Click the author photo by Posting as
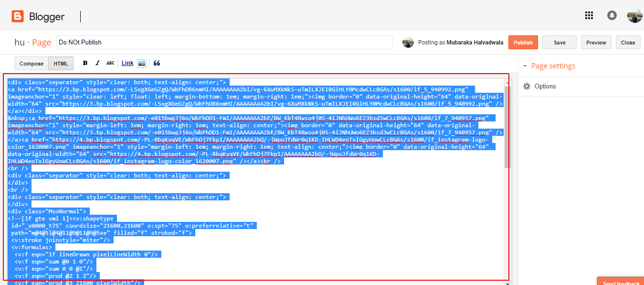Viewport: 644px width, 285px height. 408,42
